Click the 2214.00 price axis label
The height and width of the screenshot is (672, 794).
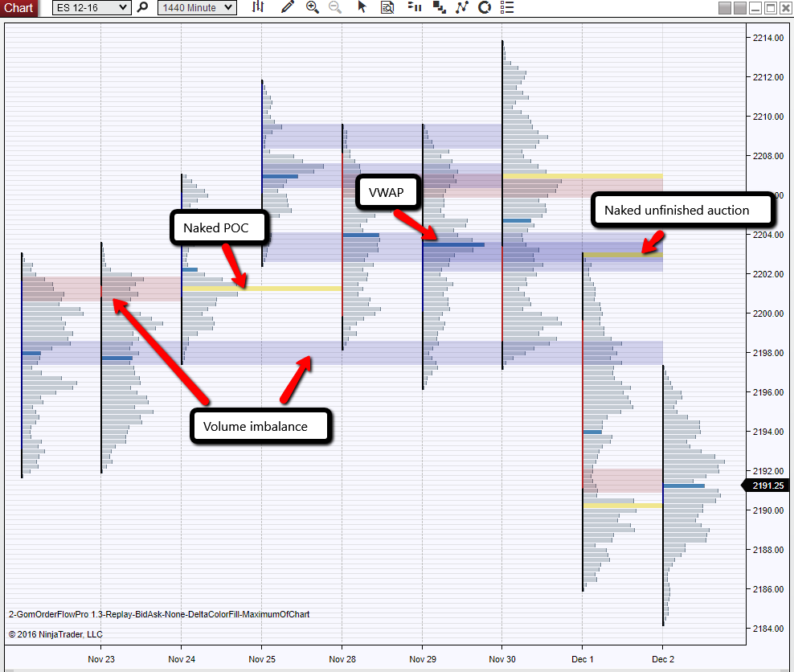[768, 38]
